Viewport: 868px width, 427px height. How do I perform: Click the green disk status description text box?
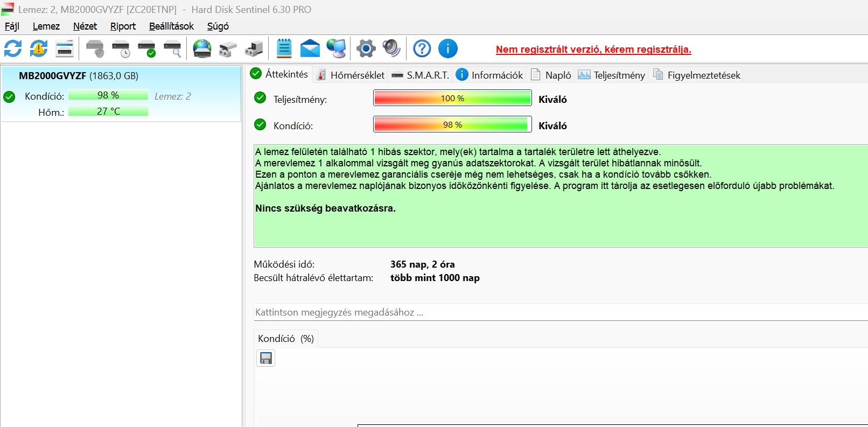coord(561,196)
